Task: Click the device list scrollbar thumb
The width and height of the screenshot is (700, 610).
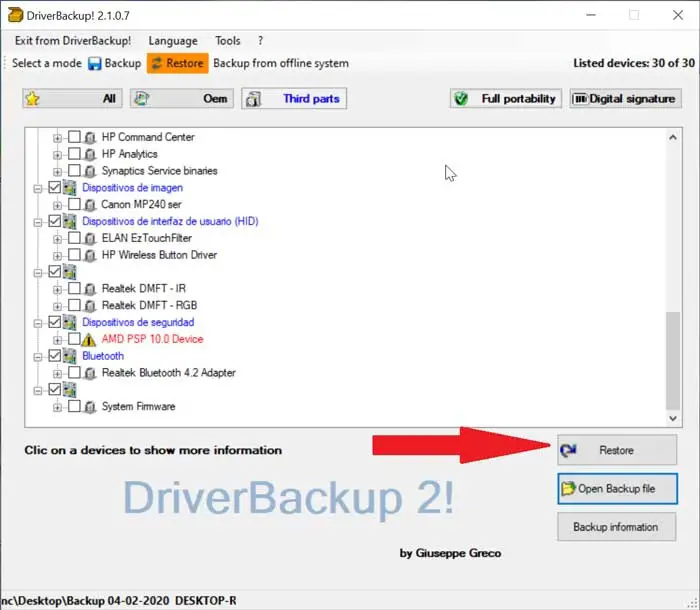Action: 673,360
